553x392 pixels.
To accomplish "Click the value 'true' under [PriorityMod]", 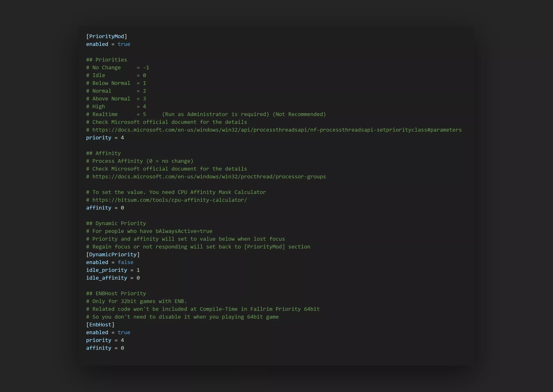I will click(x=124, y=44).
